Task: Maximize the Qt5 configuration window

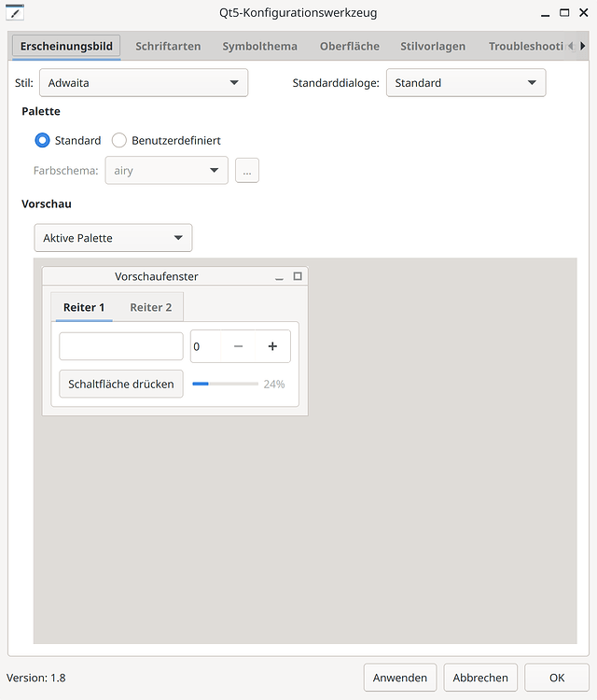Action: (564, 12)
